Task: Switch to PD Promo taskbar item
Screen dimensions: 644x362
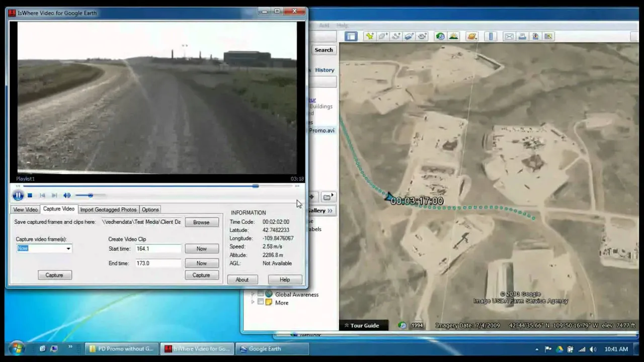Action: click(x=121, y=349)
